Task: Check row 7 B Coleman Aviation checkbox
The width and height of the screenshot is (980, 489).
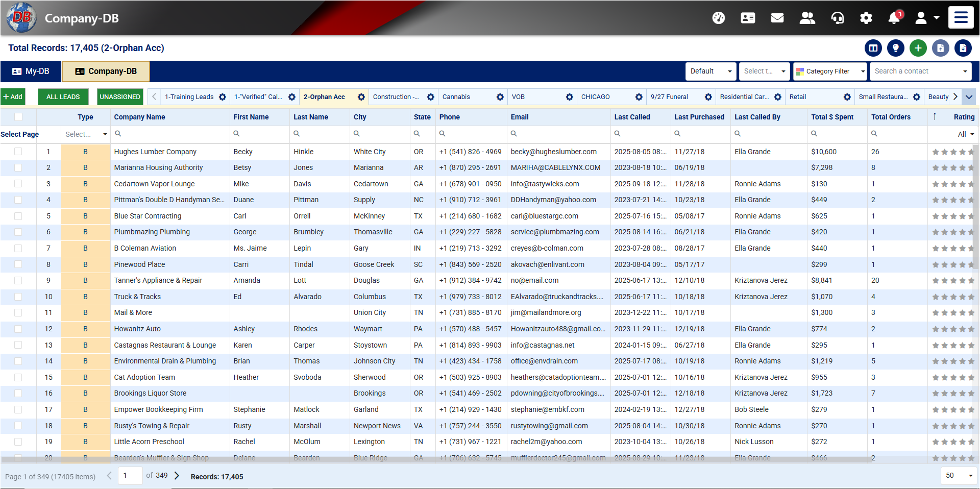Action: [x=18, y=248]
